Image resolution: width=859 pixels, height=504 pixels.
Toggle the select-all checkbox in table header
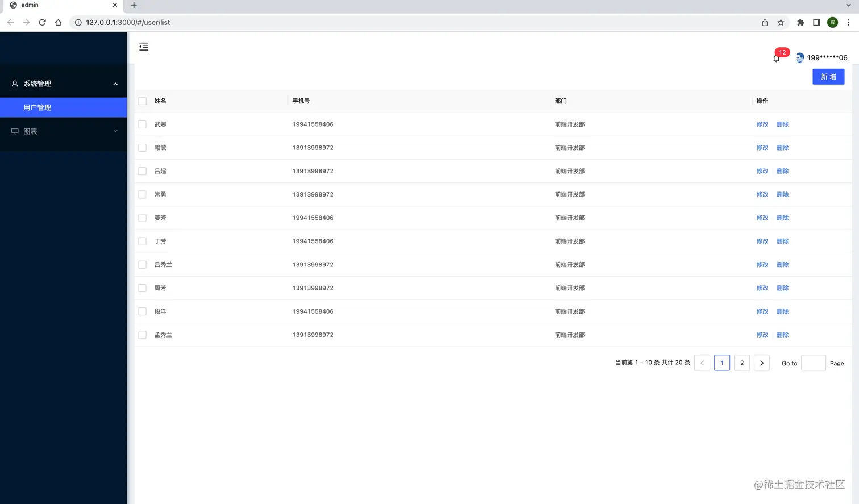point(143,101)
